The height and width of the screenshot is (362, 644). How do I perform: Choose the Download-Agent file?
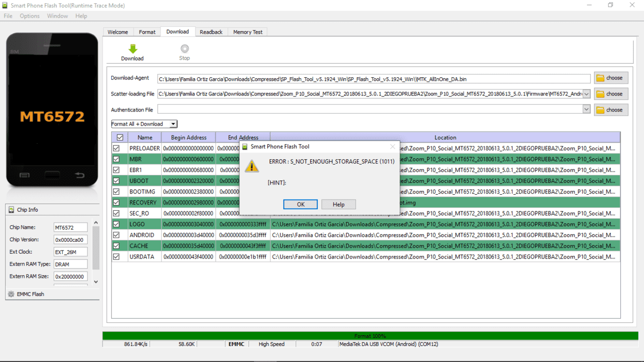coord(611,78)
